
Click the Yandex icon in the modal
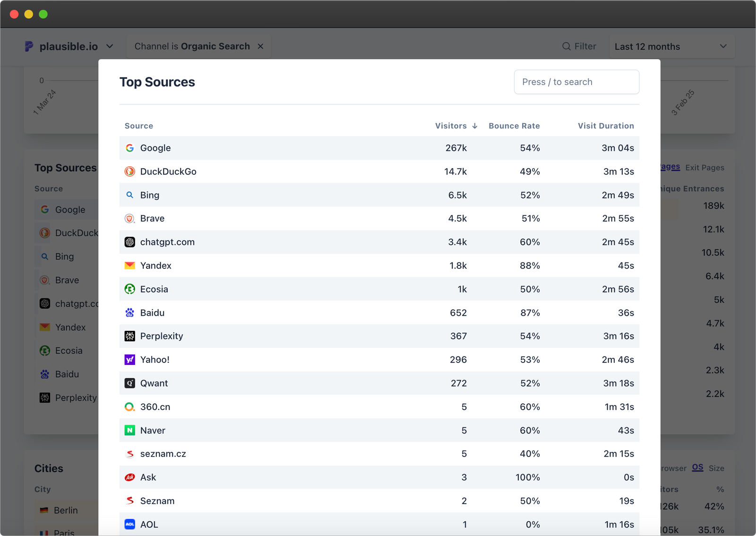129,265
